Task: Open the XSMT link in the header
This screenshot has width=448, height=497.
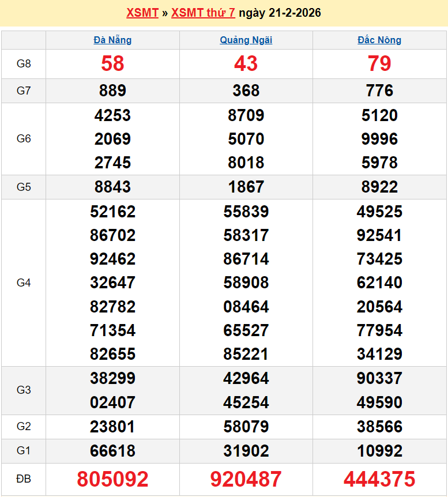Action: [x=142, y=13]
